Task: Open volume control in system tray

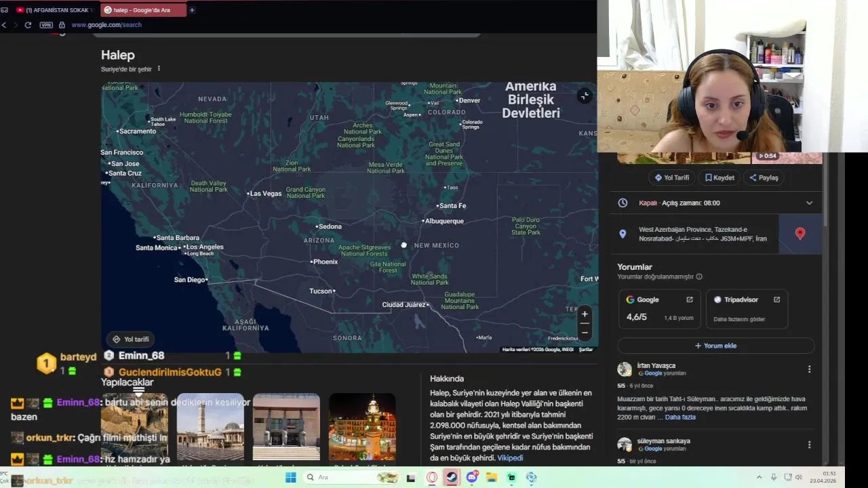Action: [x=799, y=478]
